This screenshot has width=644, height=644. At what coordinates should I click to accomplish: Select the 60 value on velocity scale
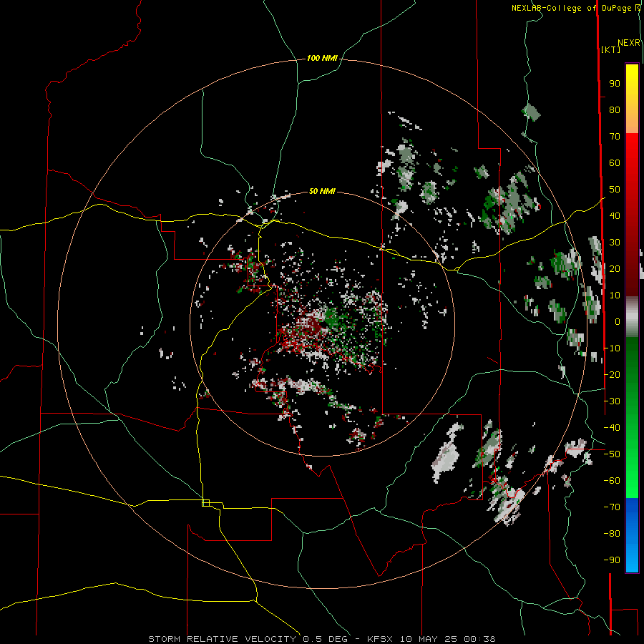coord(615,163)
